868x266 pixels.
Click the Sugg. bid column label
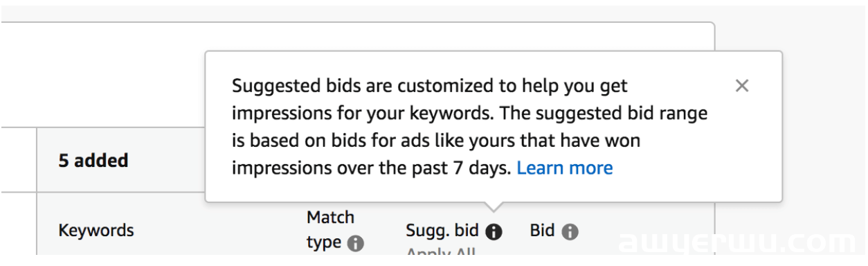(x=442, y=231)
